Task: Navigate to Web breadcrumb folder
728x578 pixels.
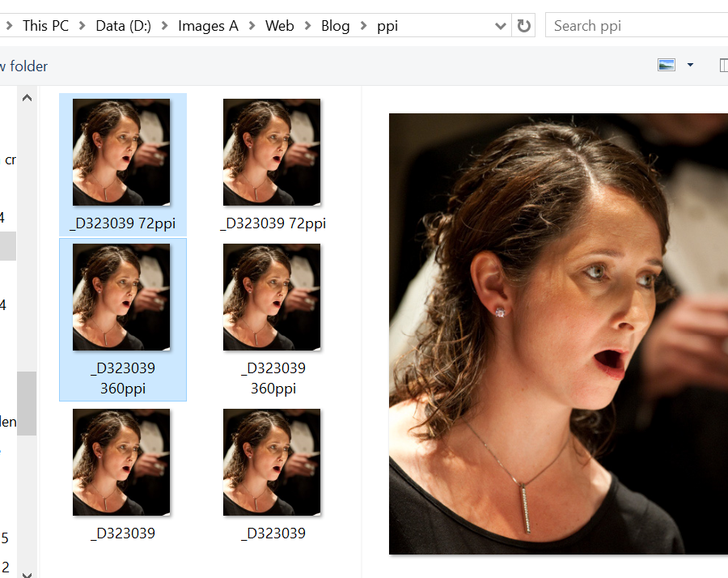Action: (280, 26)
